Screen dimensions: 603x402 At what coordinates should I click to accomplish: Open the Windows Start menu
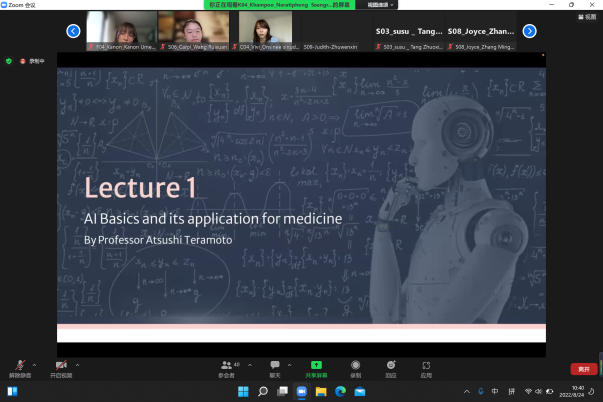tap(242, 390)
